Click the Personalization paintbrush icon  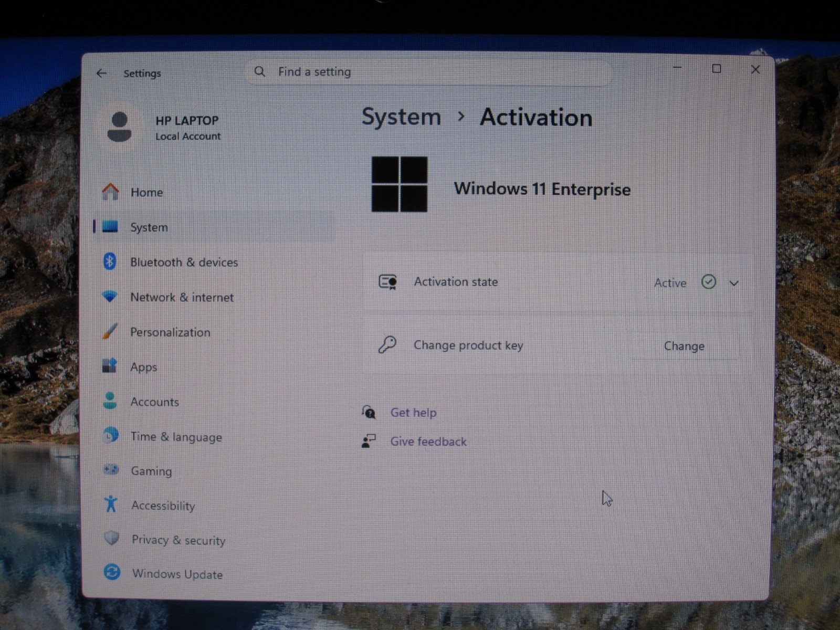pos(110,331)
